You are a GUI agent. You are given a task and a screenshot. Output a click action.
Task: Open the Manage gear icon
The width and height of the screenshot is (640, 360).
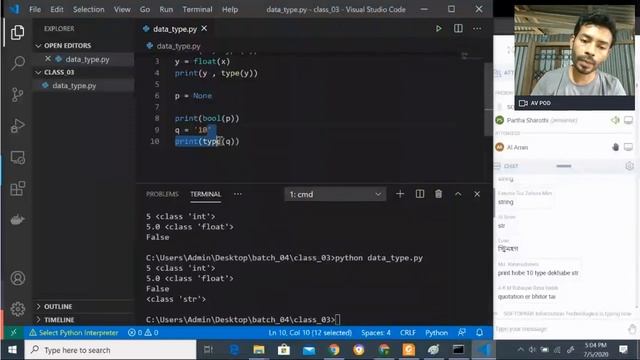point(18,309)
